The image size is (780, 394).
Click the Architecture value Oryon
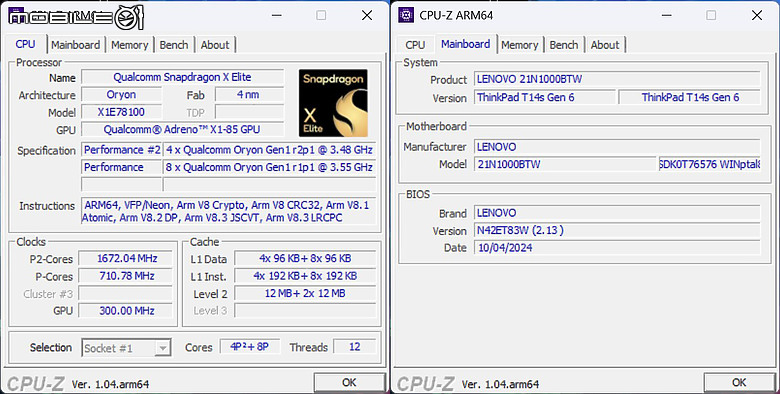point(121,95)
